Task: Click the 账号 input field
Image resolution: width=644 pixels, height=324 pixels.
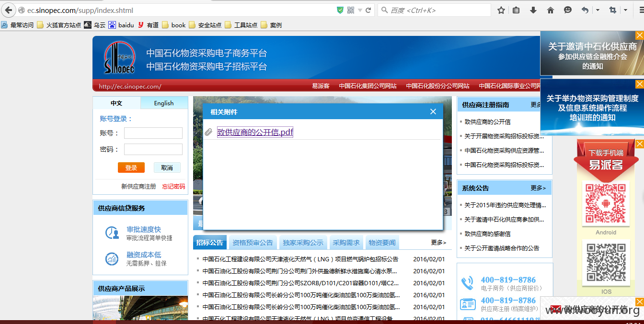Action: (153, 133)
